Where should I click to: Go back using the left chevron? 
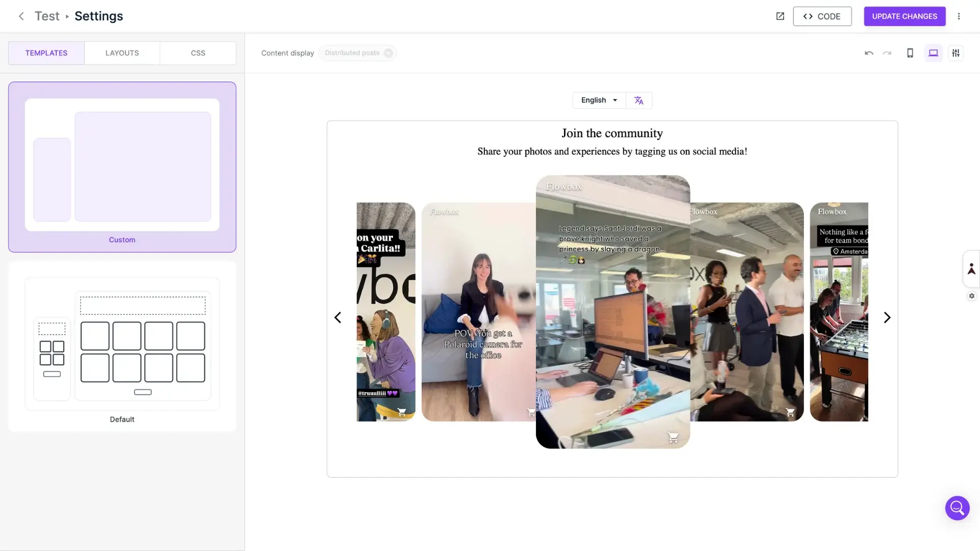pyautogui.click(x=21, y=16)
